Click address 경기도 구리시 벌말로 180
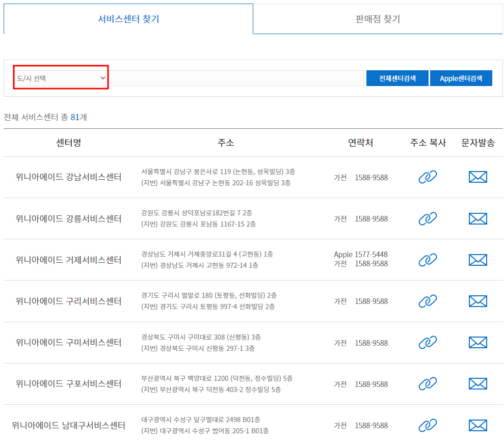Viewport: 504px width, 445px height. coord(209,295)
